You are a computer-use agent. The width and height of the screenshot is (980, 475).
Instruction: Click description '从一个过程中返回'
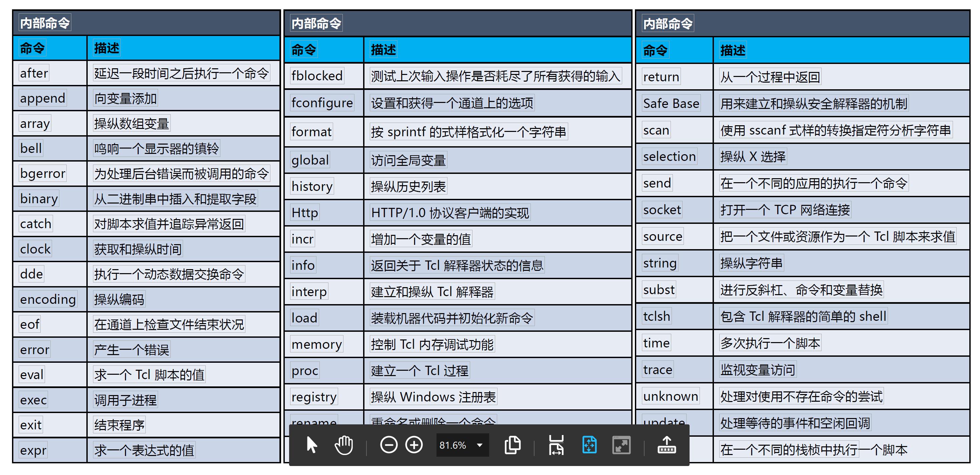coord(770,77)
